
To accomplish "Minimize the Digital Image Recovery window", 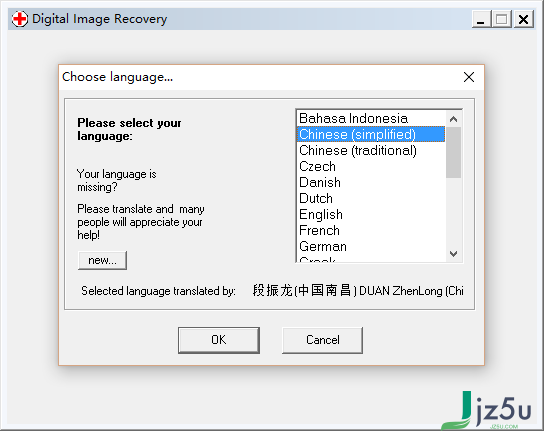I will (x=481, y=19).
